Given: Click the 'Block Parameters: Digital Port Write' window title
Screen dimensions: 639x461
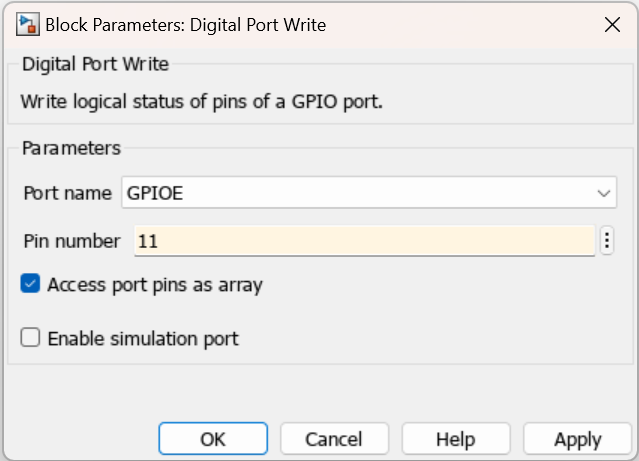Looking at the screenshot, I should point(186,25).
